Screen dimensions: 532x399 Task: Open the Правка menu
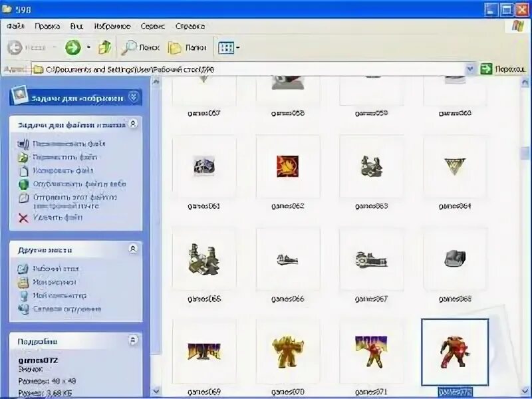tap(47, 27)
